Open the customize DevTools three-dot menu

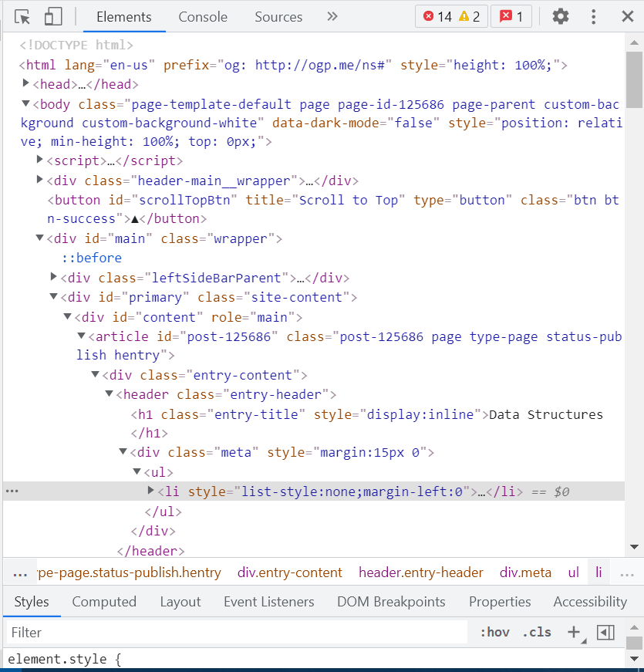point(594,16)
